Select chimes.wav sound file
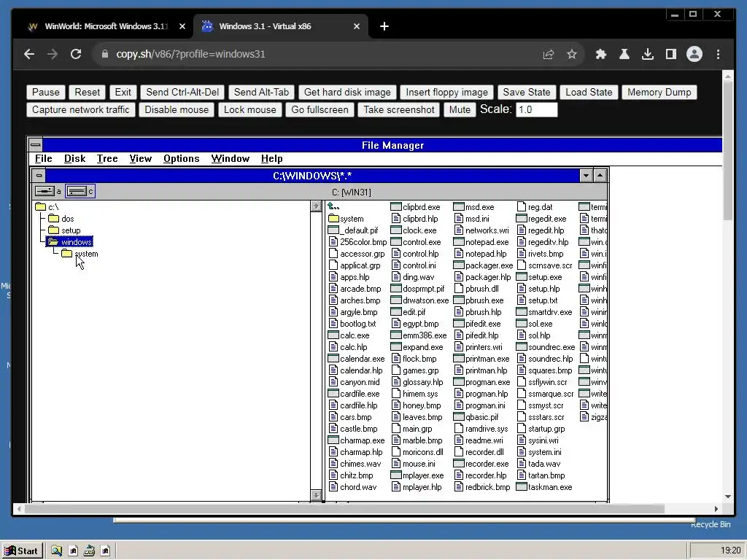 tap(355, 464)
